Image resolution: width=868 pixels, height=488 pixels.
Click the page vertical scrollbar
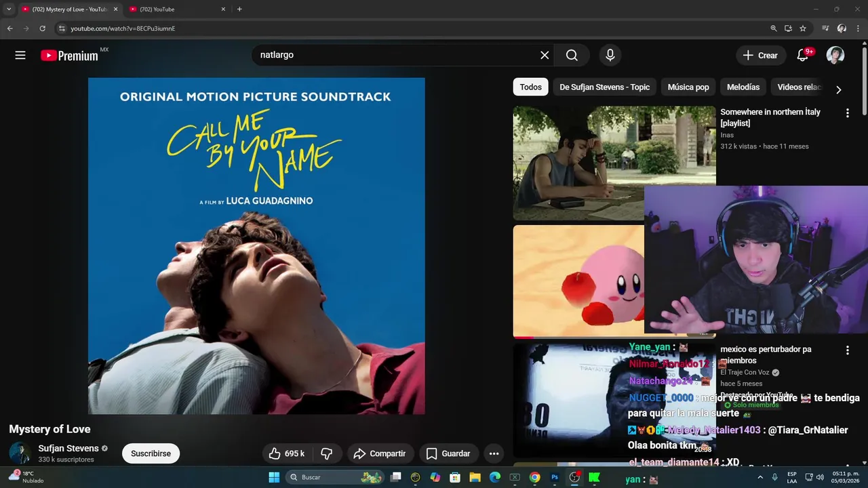pyautogui.click(x=864, y=81)
